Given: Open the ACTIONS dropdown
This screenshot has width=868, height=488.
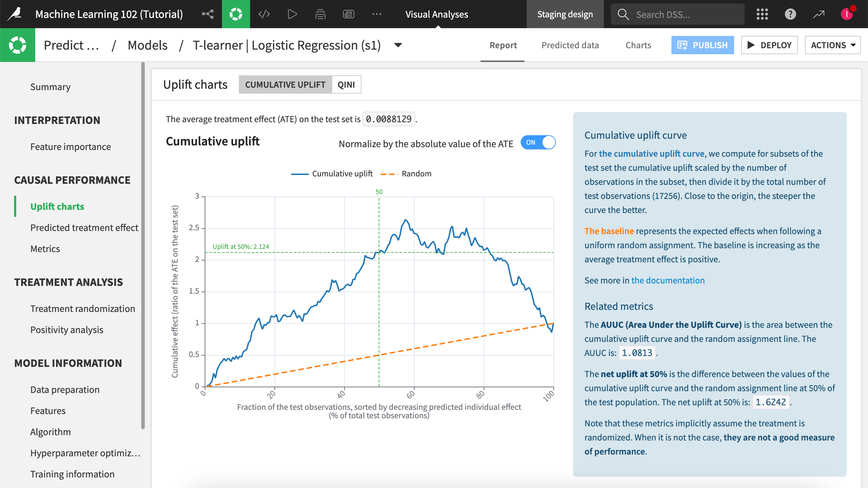Looking at the screenshot, I should tap(832, 45).
